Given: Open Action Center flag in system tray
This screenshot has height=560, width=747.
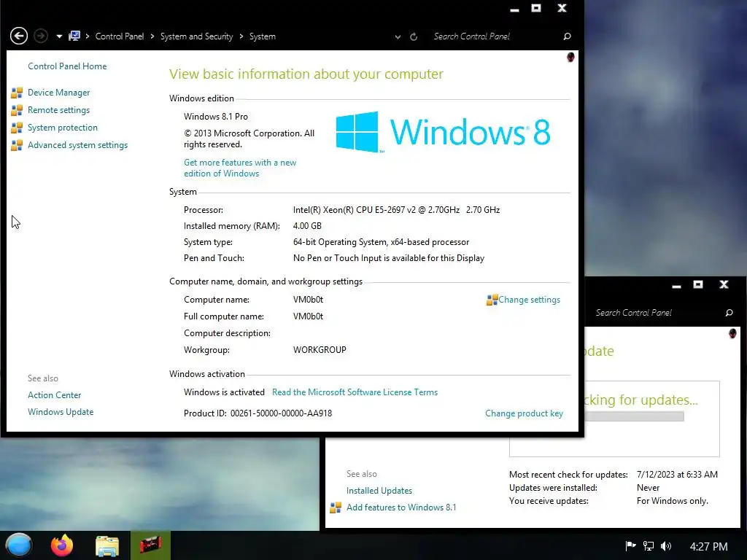Looking at the screenshot, I should (x=630, y=546).
